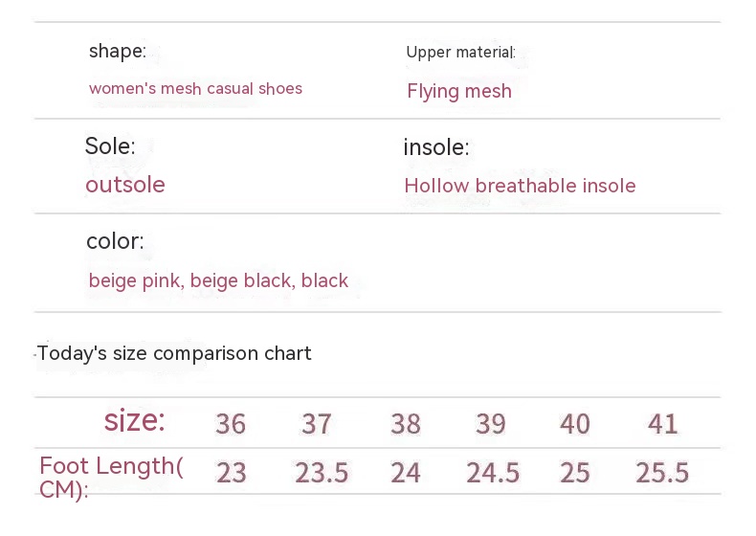Click the 'Foot Length(CM):' row label
Screen dimensions: 756x536
[111, 478]
